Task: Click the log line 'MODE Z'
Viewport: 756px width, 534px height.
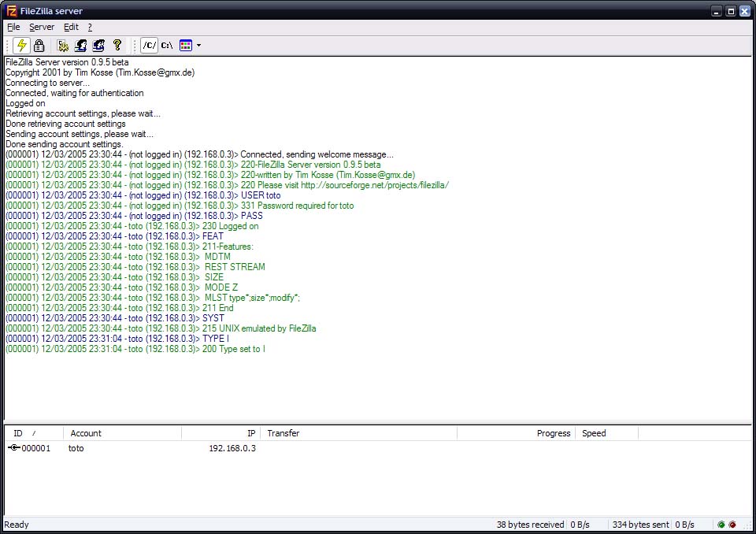Action: pos(122,287)
